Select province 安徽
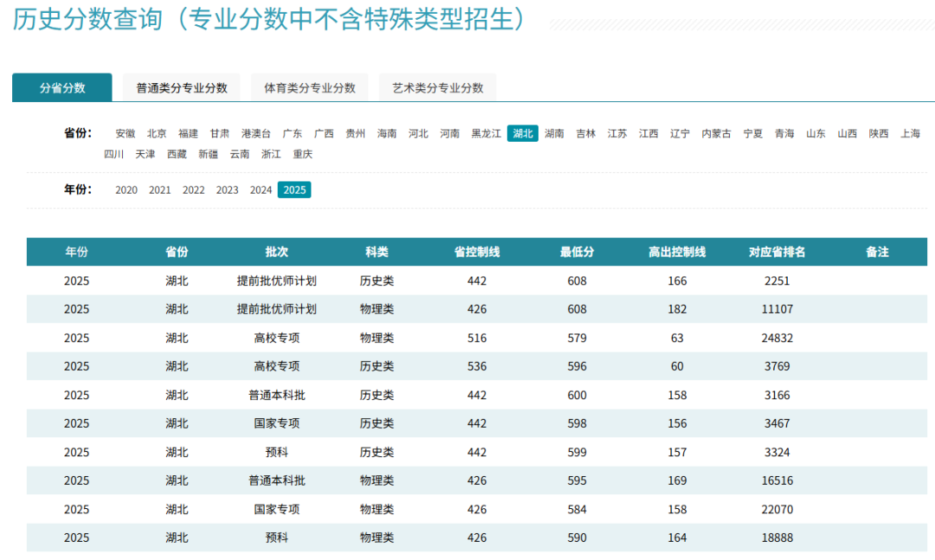This screenshot has height=560, width=935. pyautogui.click(x=126, y=133)
